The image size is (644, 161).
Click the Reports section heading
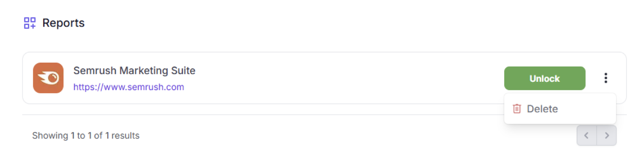click(x=64, y=23)
